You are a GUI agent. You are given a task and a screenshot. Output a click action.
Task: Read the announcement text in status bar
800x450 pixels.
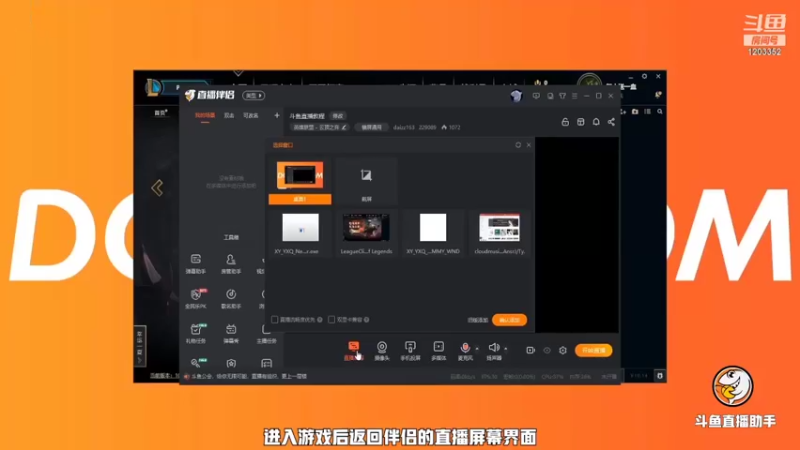249,377
